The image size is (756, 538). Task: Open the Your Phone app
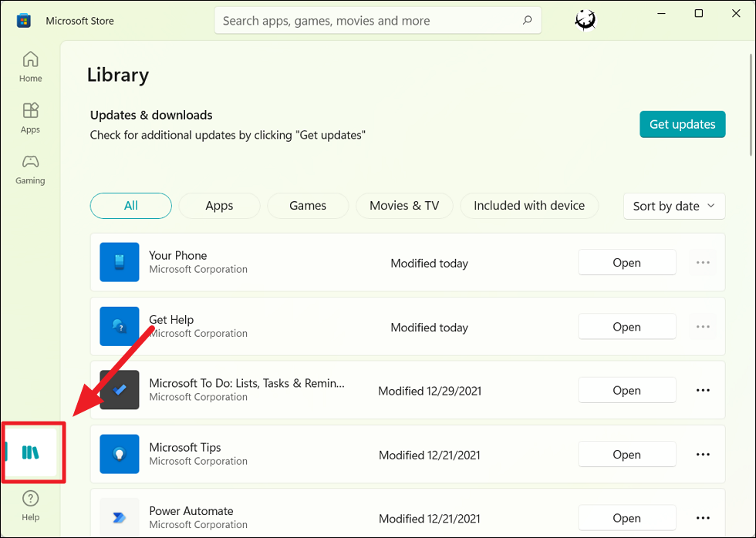pos(626,263)
